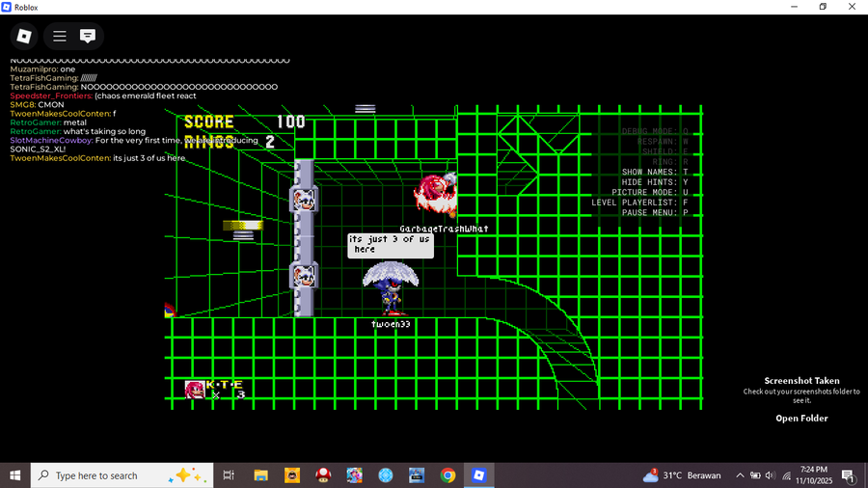Image resolution: width=868 pixels, height=488 pixels.
Task: Open the mushroom icon app on taskbar
Action: 323,475
